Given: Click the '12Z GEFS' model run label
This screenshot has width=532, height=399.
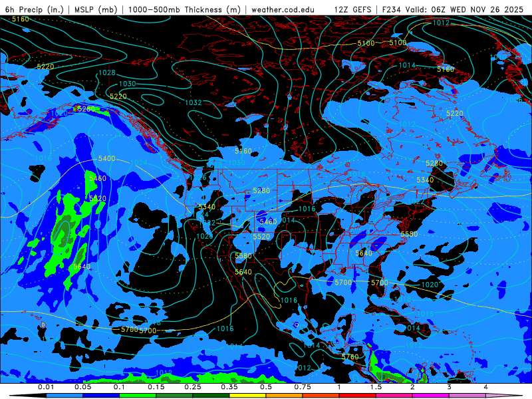Looking at the screenshot, I should tap(353, 9).
